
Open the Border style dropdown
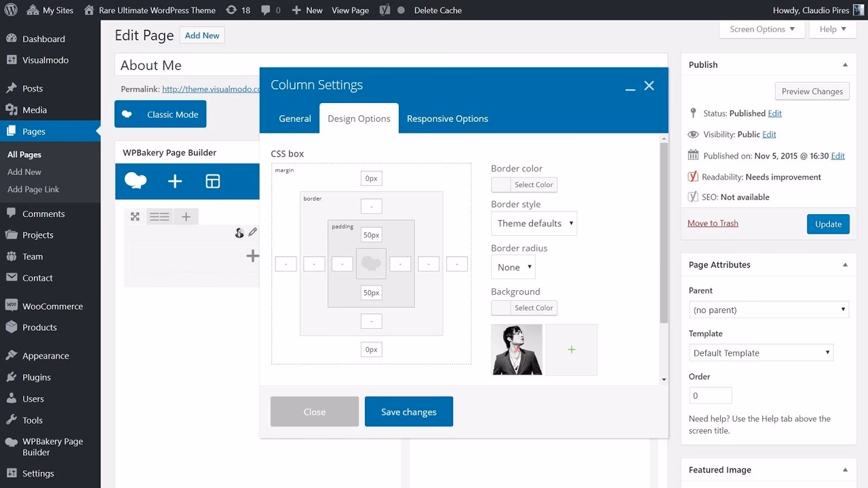pyautogui.click(x=534, y=223)
